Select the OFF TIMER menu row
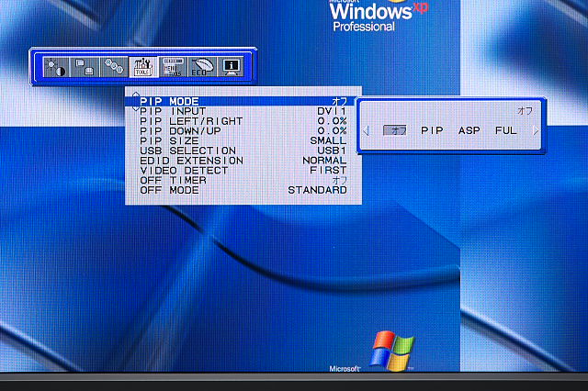 point(243,180)
